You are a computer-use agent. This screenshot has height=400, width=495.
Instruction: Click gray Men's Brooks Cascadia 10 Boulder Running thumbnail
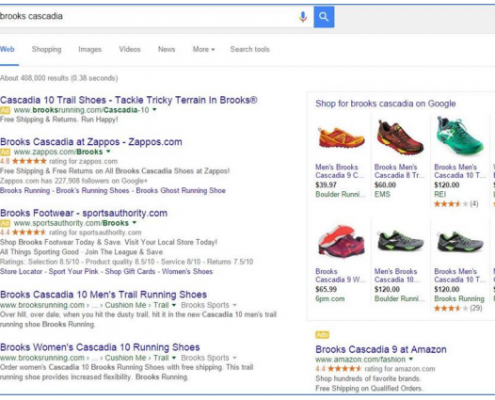tap(400, 242)
